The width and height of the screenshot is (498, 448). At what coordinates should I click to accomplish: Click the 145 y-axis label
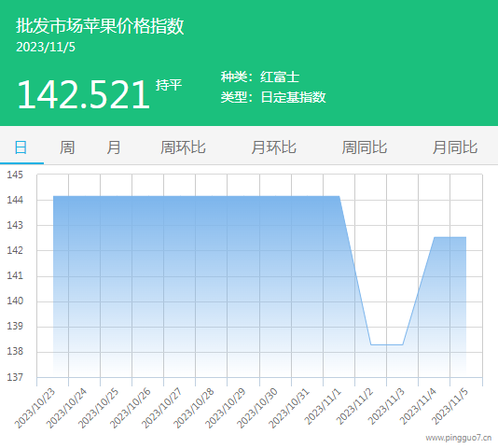point(15,175)
